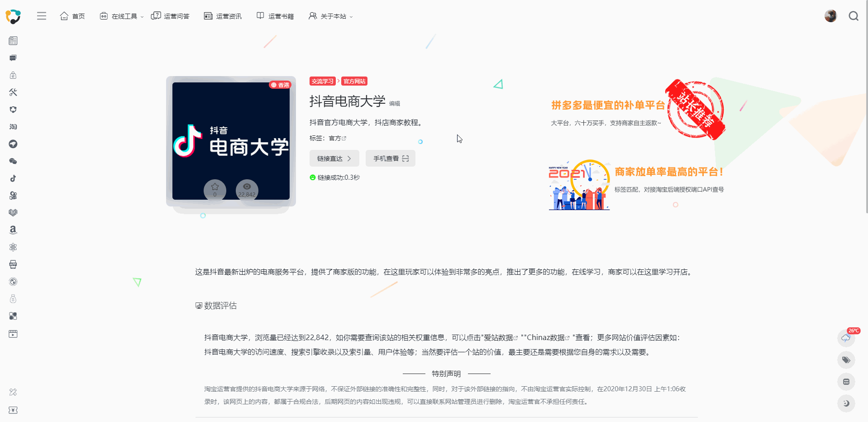Open the bird circle sidebar icon
Viewport: 868px width, 422px height.
(13, 144)
